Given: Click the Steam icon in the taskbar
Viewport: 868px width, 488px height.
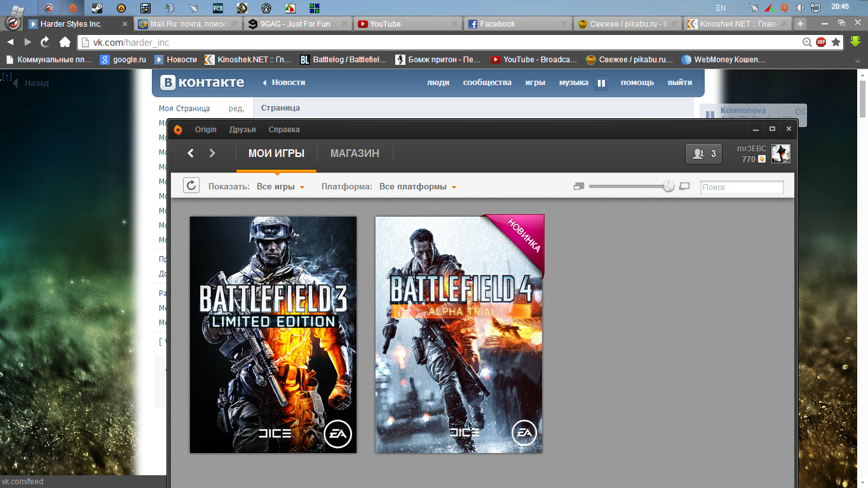Looking at the screenshot, I should 97,8.
